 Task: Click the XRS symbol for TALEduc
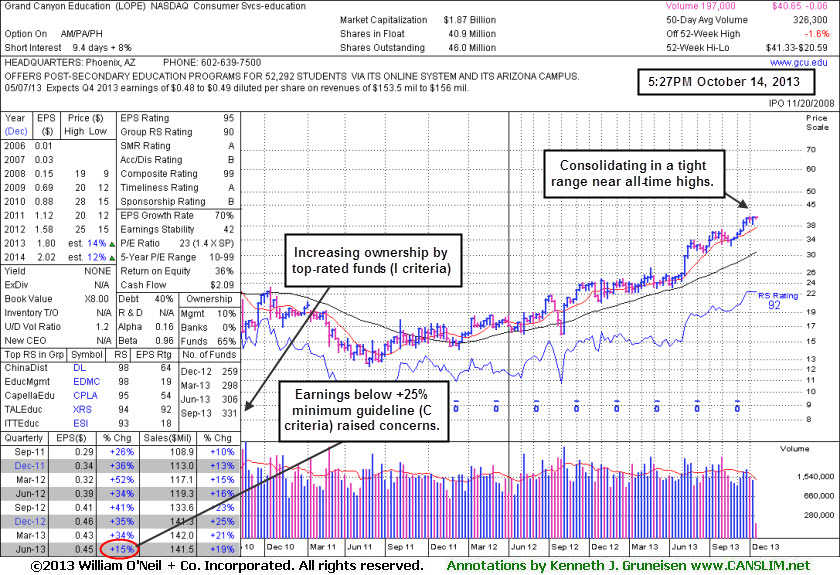coord(82,409)
